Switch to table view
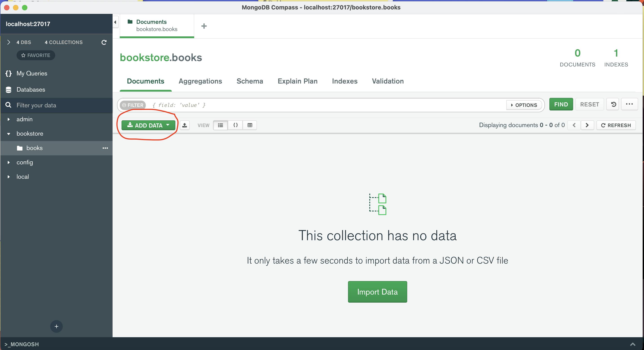 [x=250, y=125]
